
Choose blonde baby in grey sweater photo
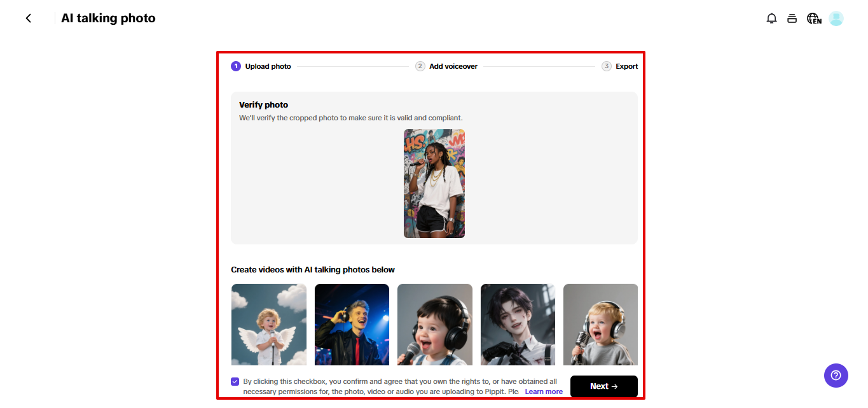[x=600, y=325]
